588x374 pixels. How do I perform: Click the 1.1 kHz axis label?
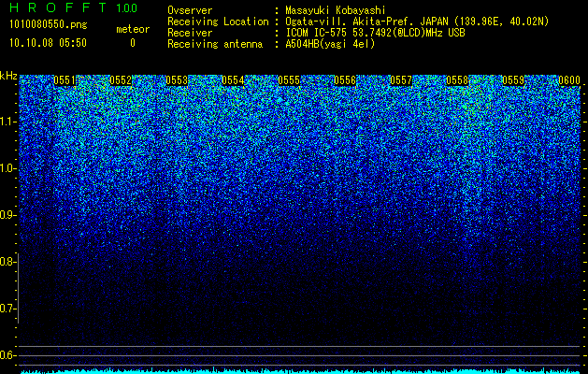click(x=7, y=122)
